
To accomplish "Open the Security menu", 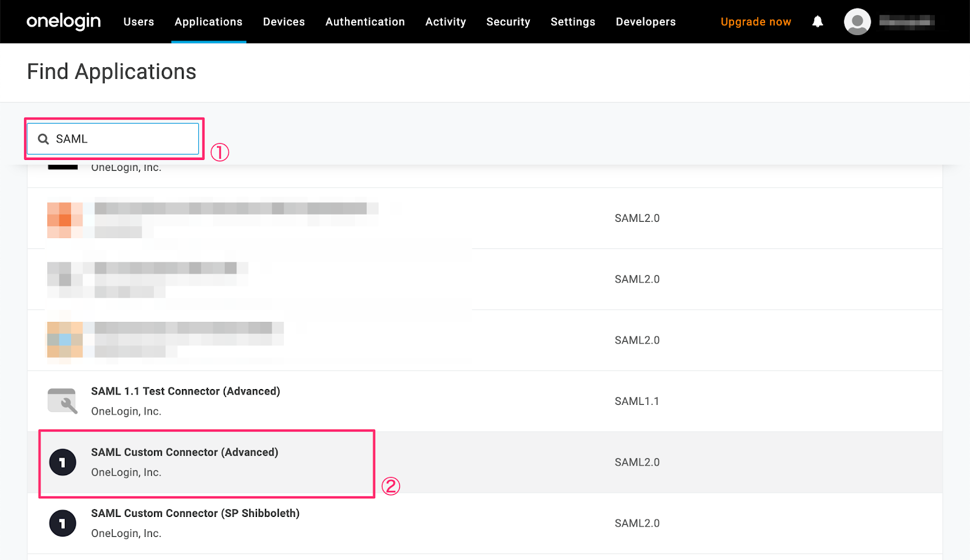I will click(508, 22).
